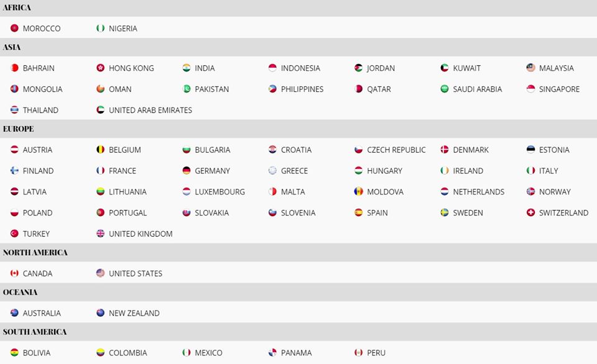Choose Czech Republic from Europe list

pos(396,150)
